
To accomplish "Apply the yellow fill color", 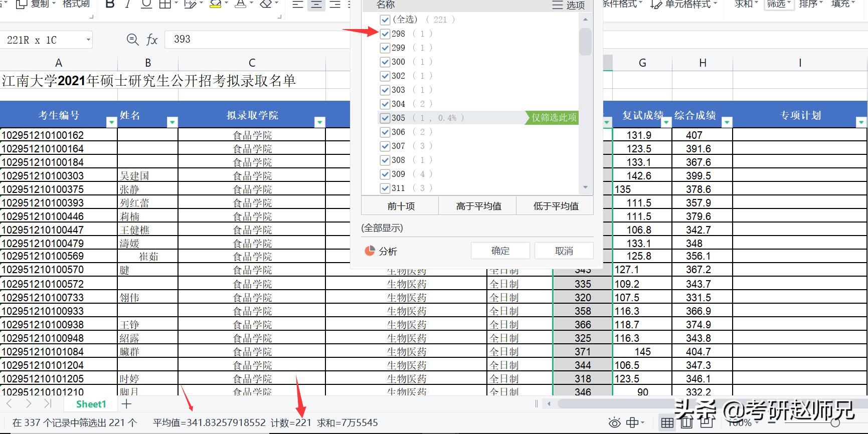I will (x=215, y=4).
